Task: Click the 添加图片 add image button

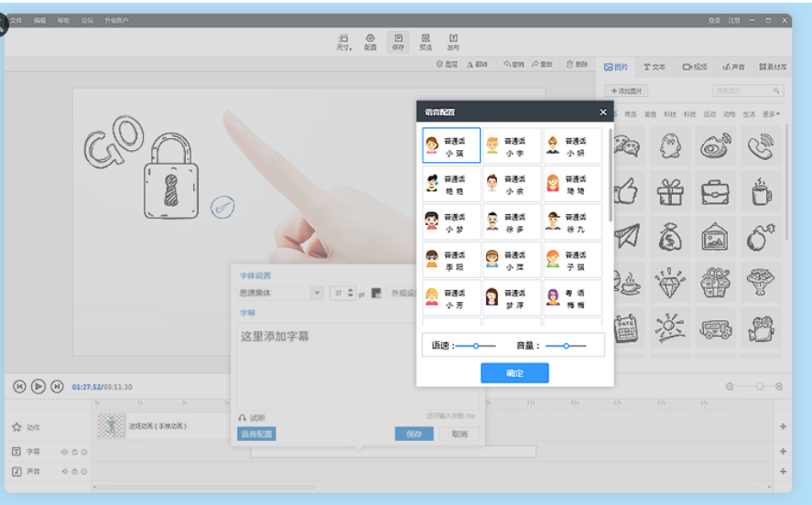Action: tap(626, 91)
